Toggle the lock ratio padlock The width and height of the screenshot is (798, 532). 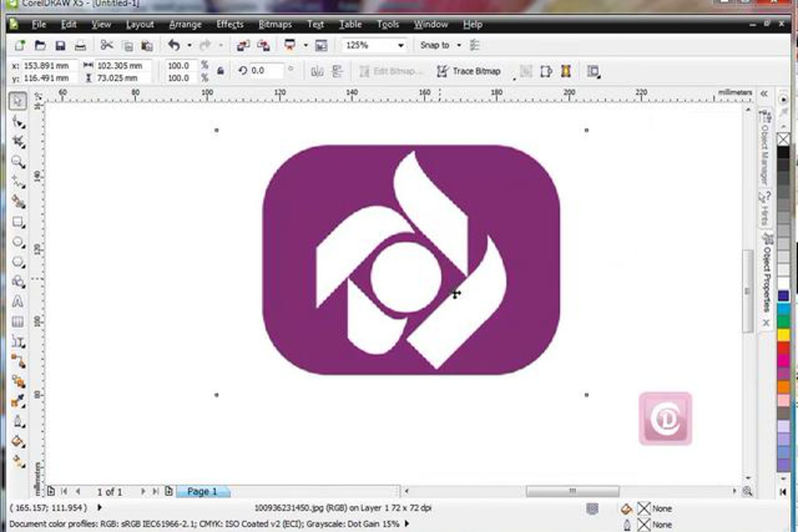click(220, 70)
